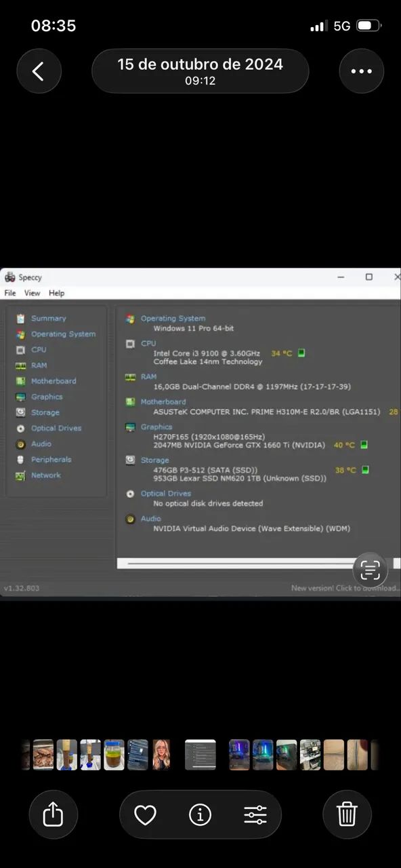Click the horizontal scrollbar in Speccy

259,563
